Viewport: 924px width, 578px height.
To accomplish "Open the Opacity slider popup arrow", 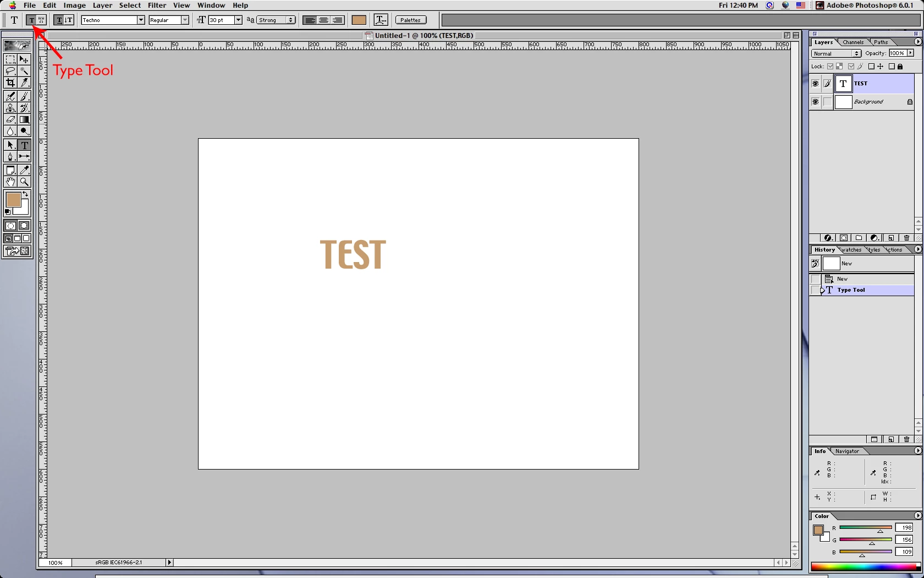I will click(x=911, y=53).
